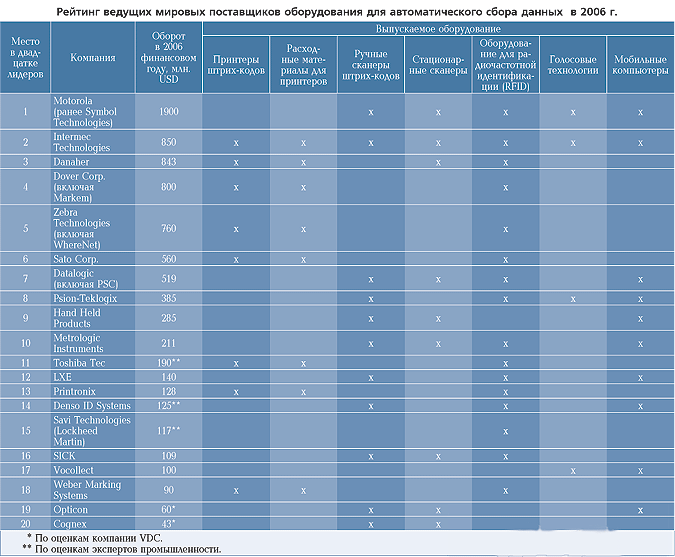675x557 pixels.
Task: Select the 'Компания' column header
Action: pyautogui.click(x=93, y=58)
